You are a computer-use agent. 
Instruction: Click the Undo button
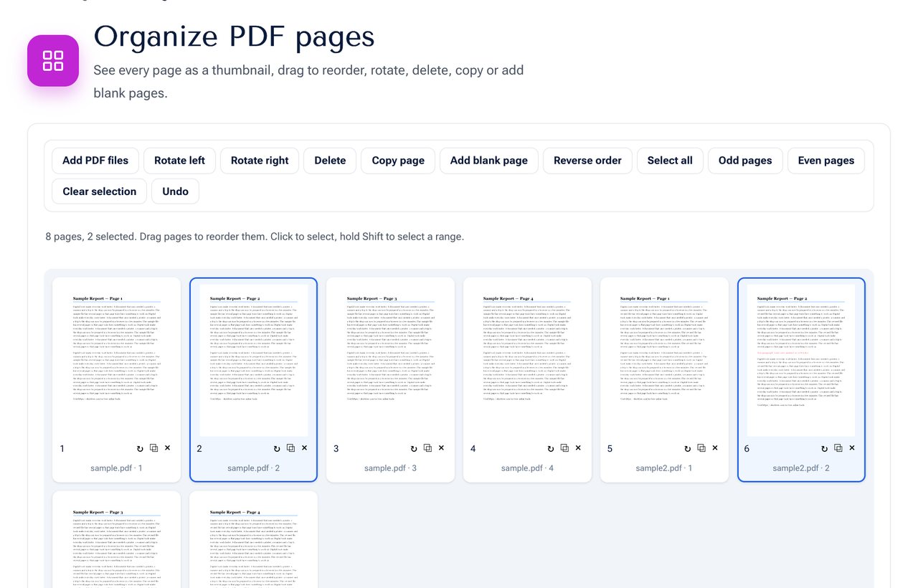[175, 191]
